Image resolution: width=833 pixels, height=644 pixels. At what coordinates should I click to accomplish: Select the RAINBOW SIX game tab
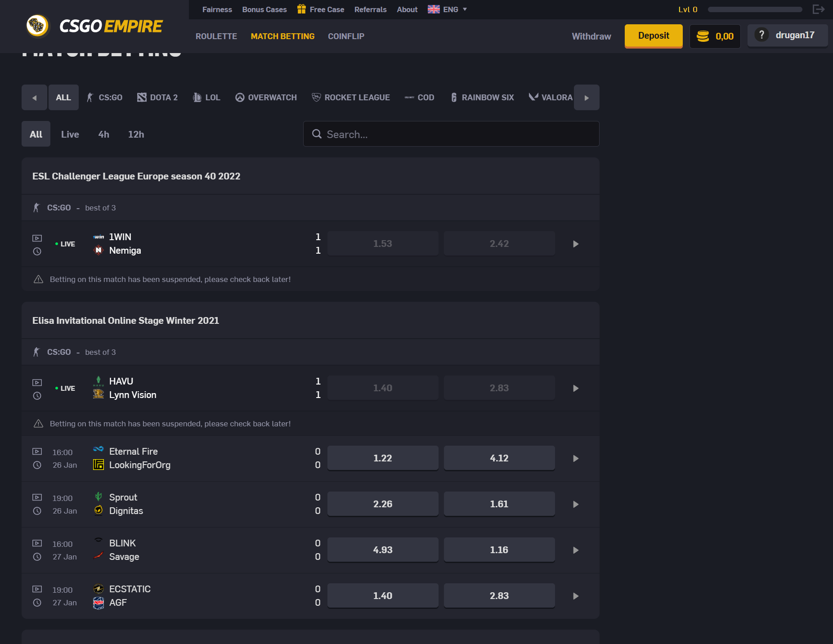(483, 97)
